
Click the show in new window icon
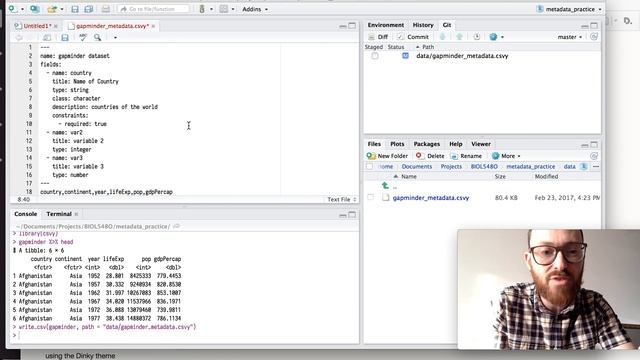click(x=47, y=38)
